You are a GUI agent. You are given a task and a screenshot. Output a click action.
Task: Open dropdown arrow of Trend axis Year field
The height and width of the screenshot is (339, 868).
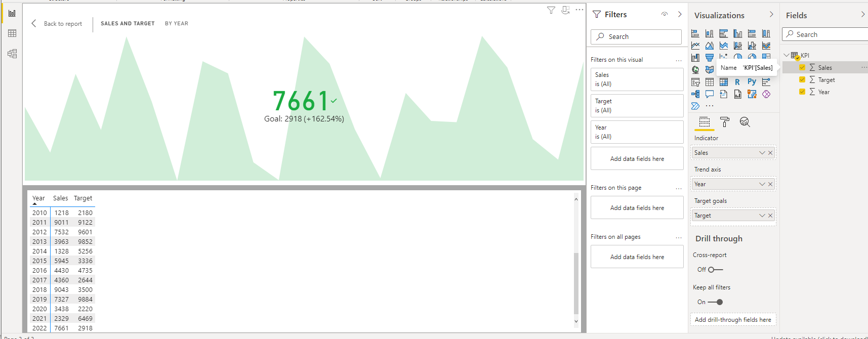(x=762, y=184)
